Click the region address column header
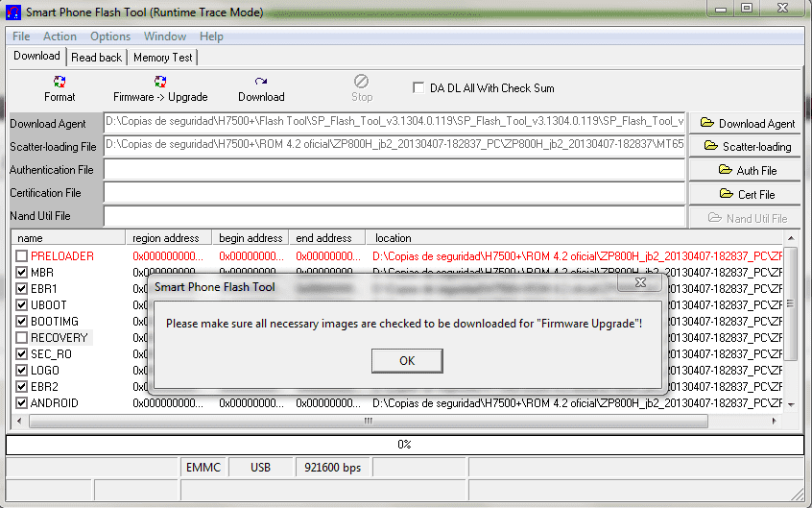This screenshot has height=508, width=812. coord(169,238)
